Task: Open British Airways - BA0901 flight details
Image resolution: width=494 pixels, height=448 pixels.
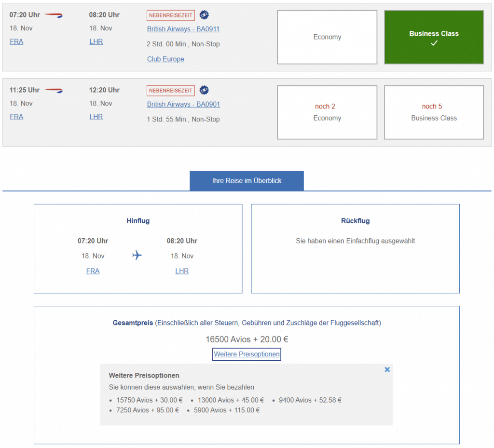Action: pos(183,104)
